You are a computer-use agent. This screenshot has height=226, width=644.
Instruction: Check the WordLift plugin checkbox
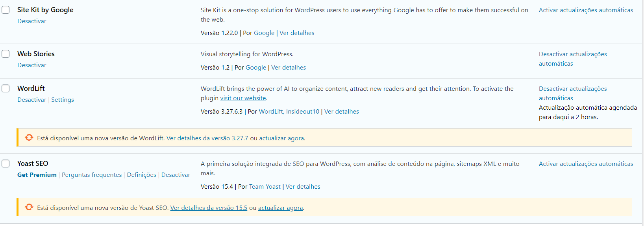coord(6,88)
